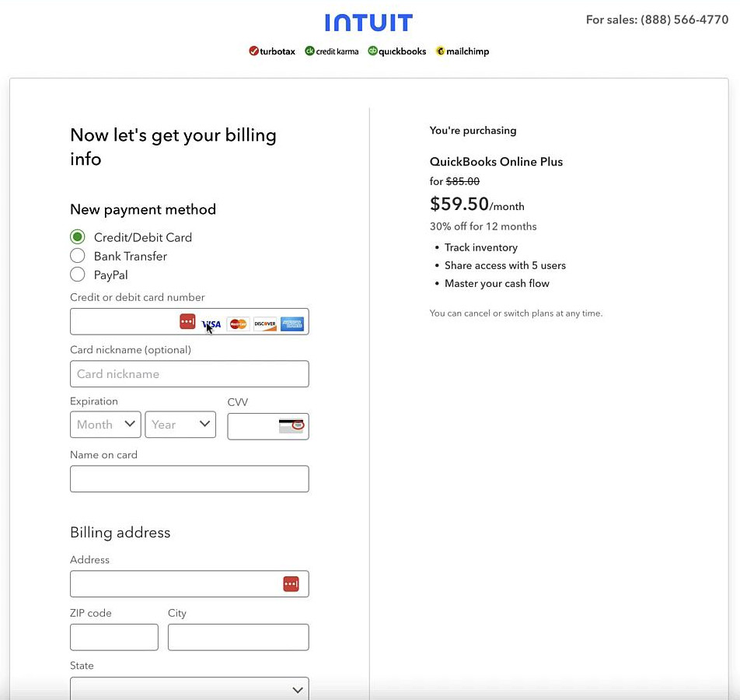Click 'Master your cash flow' bullet
740x700 pixels.
[497, 283]
